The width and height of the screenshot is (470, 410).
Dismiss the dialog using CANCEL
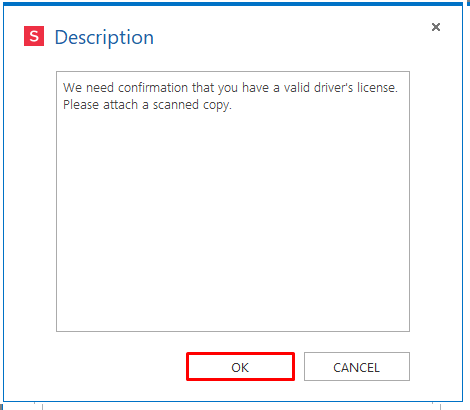pos(357,367)
